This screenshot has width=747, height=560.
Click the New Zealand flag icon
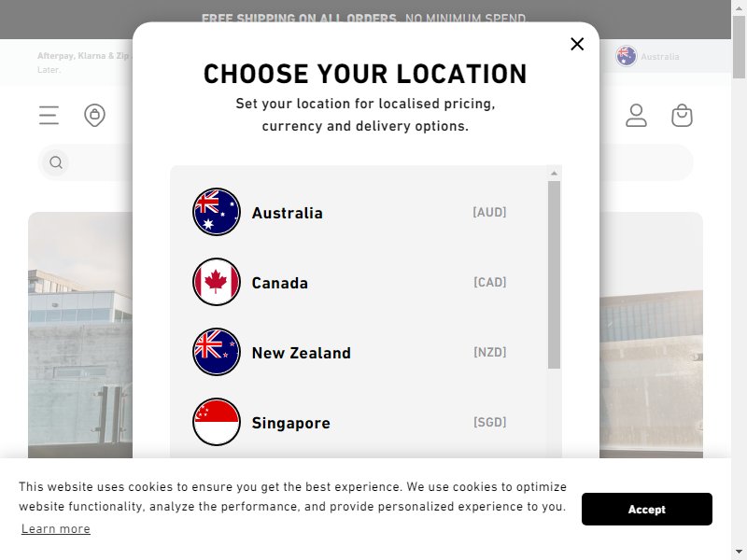(x=217, y=352)
